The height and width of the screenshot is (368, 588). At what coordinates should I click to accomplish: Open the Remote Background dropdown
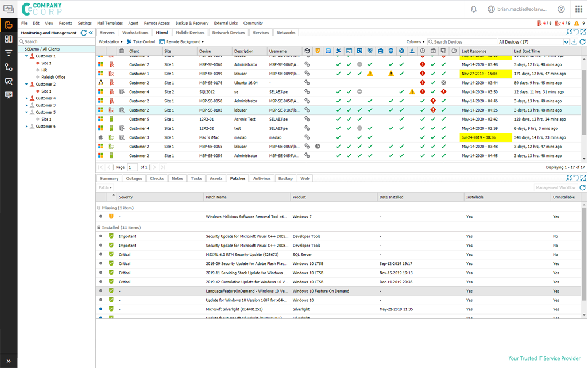pyautogui.click(x=182, y=41)
